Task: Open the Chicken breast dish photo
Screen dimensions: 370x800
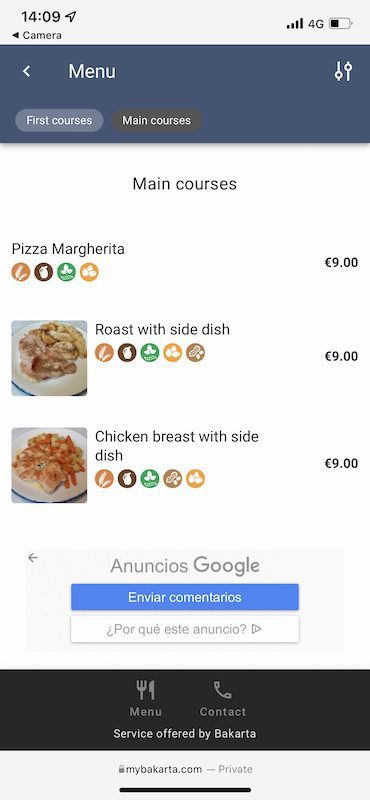Action: [x=49, y=465]
